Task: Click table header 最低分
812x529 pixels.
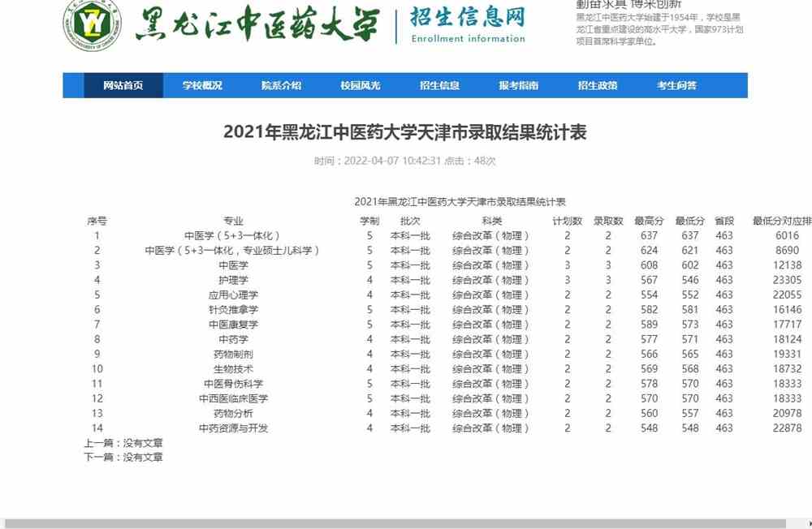Action: 690,221
